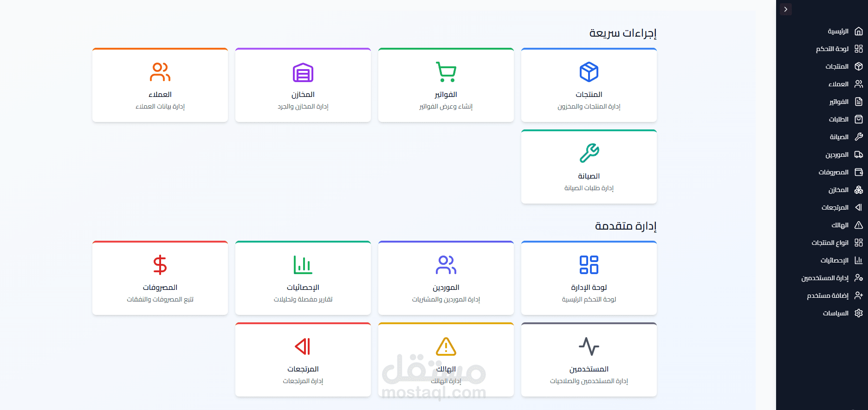Go to الطلبات menu item in sidebar
This screenshot has width=868, height=410.
click(839, 119)
